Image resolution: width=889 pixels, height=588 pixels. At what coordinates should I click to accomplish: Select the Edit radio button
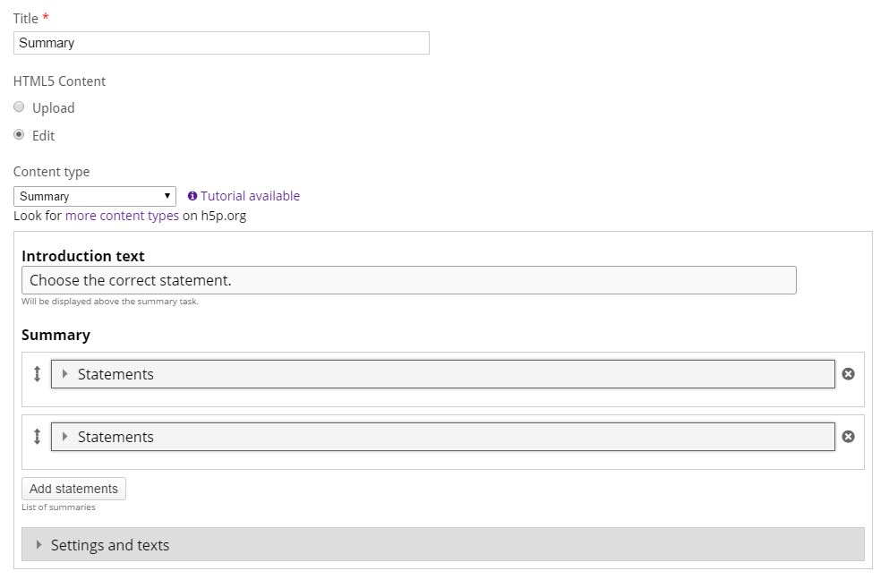pyautogui.click(x=19, y=135)
